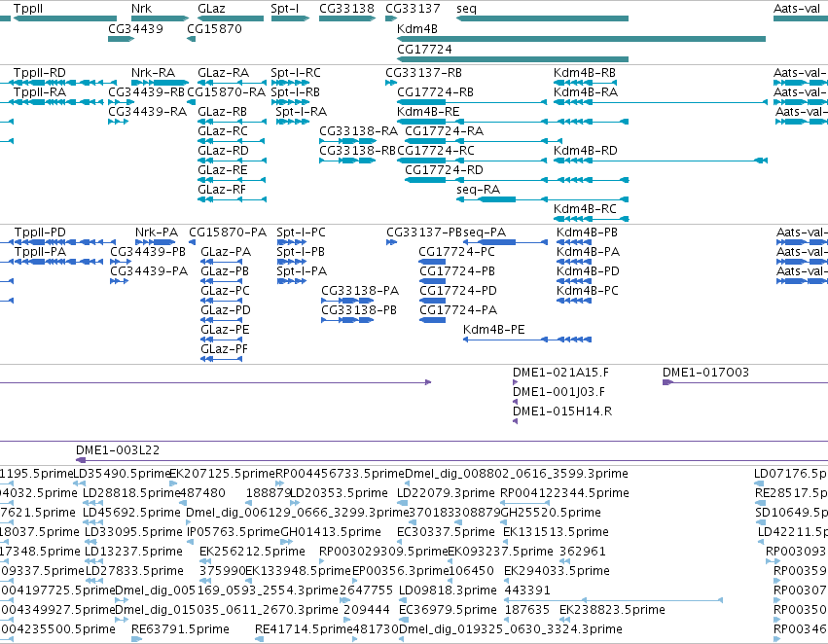
Task: Click the CG33137 gene label
Action: [413, 9]
